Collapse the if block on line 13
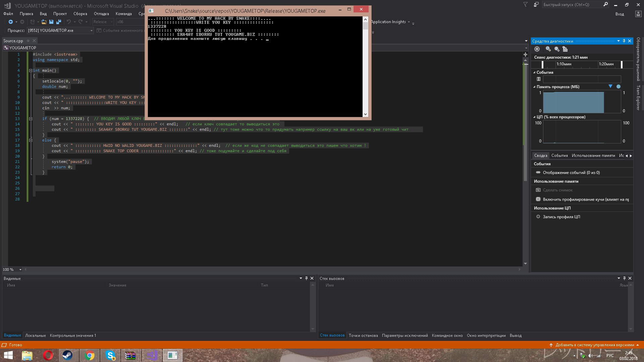 31,119
